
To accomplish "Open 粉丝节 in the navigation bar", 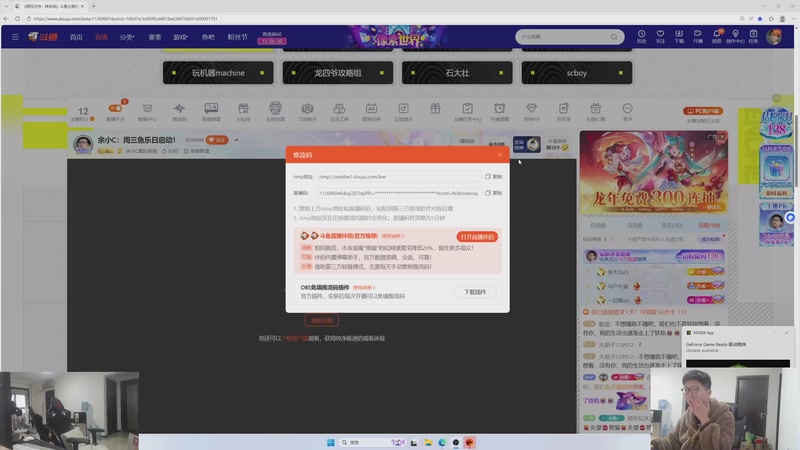I will 237,37.
